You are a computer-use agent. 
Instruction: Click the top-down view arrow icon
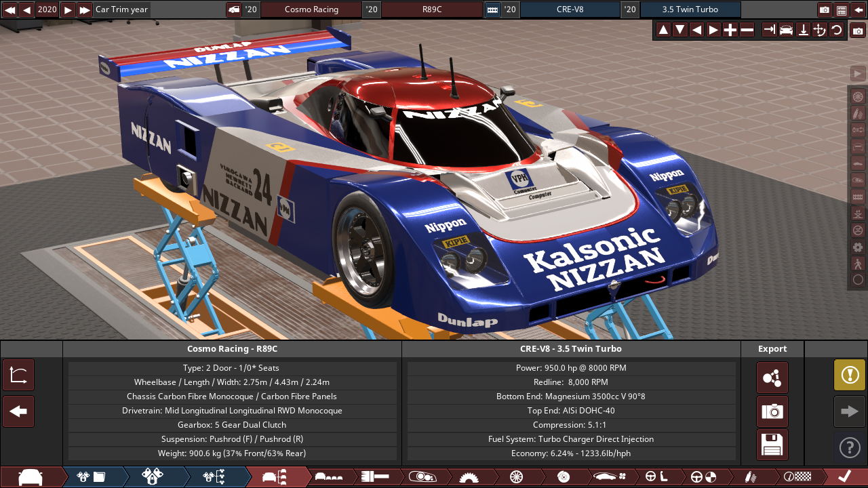click(x=803, y=30)
